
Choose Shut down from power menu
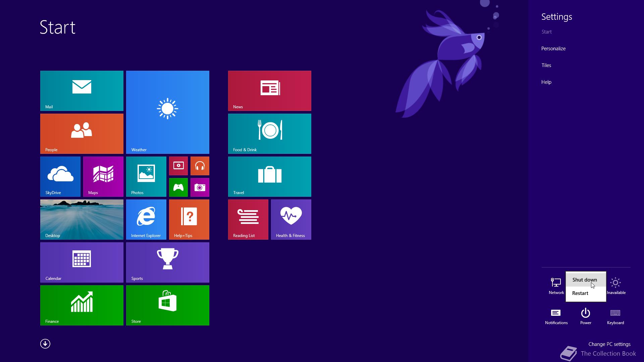pyautogui.click(x=586, y=280)
